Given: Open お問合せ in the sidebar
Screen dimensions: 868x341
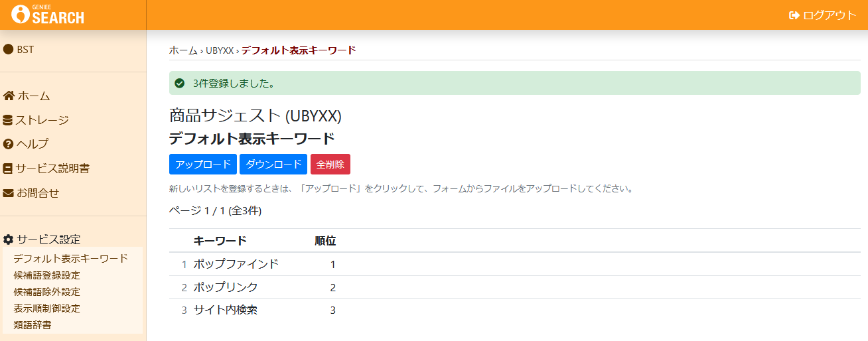Looking at the screenshot, I should tap(38, 193).
